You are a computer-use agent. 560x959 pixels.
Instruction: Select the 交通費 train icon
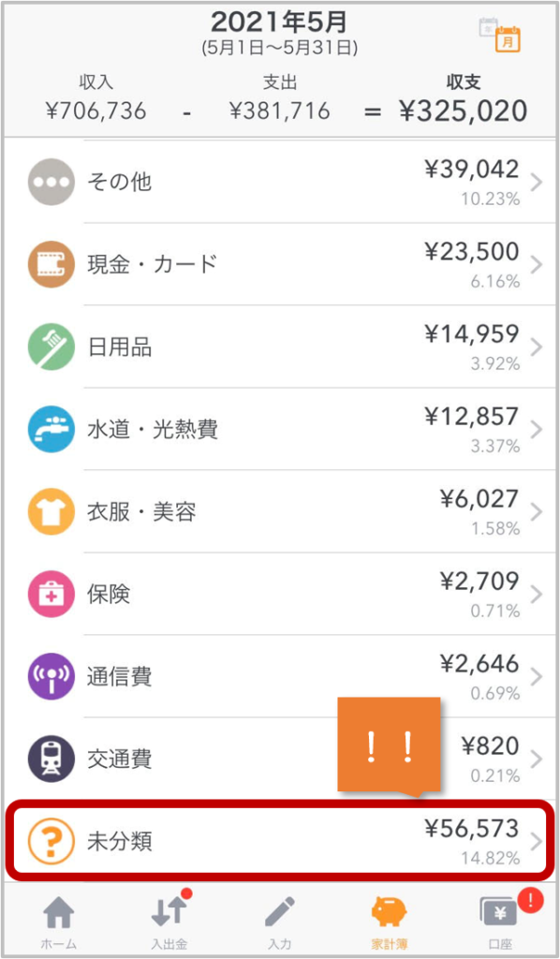52,759
